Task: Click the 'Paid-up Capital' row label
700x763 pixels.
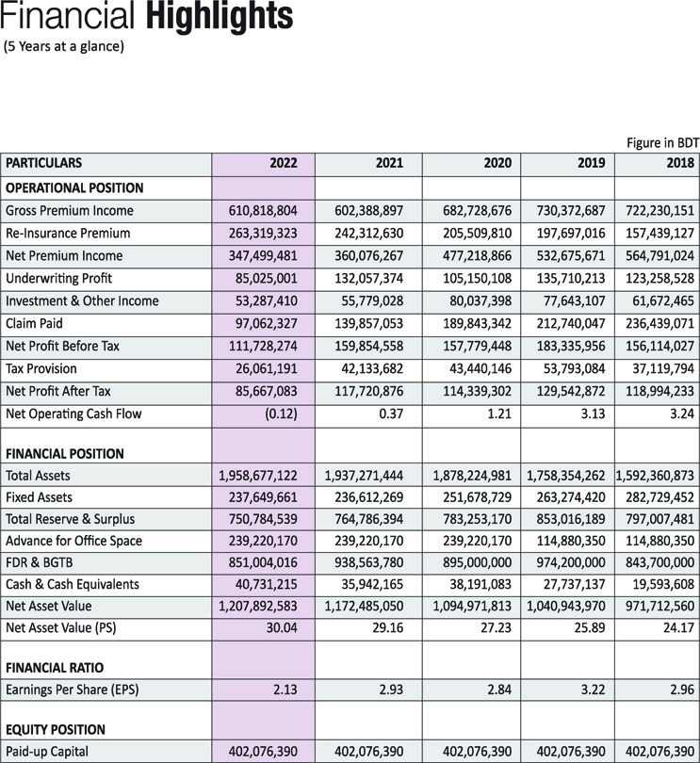Action: pos(47,752)
